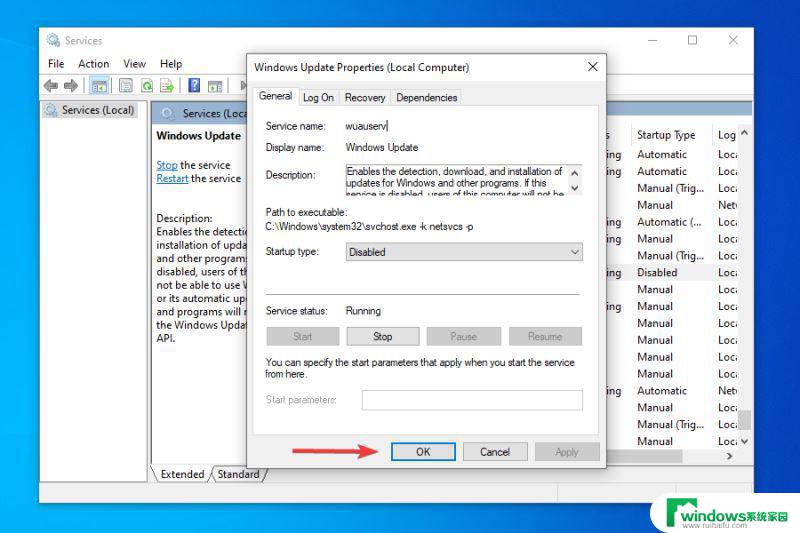Image resolution: width=800 pixels, height=533 pixels.
Task: Open the View menu
Action: point(134,64)
